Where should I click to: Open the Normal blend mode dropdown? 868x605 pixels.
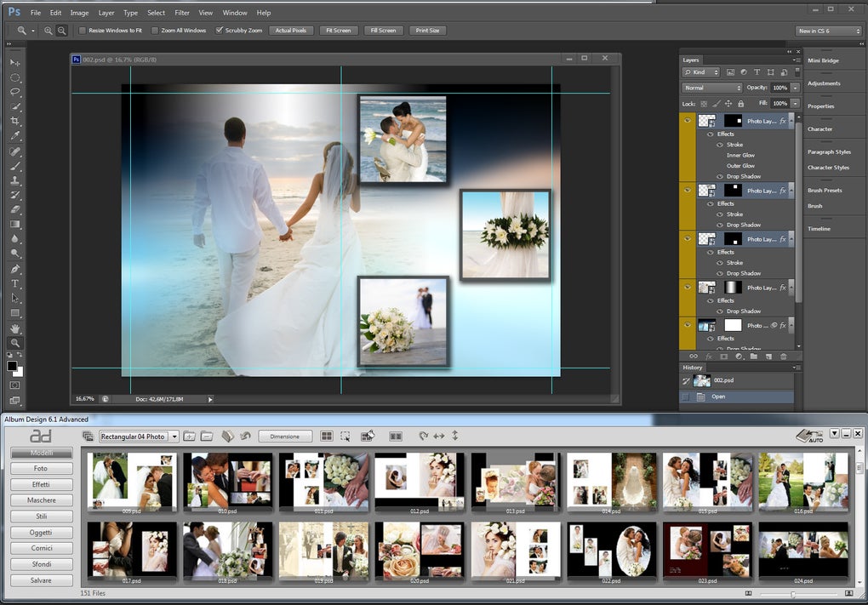click(713, 88)
